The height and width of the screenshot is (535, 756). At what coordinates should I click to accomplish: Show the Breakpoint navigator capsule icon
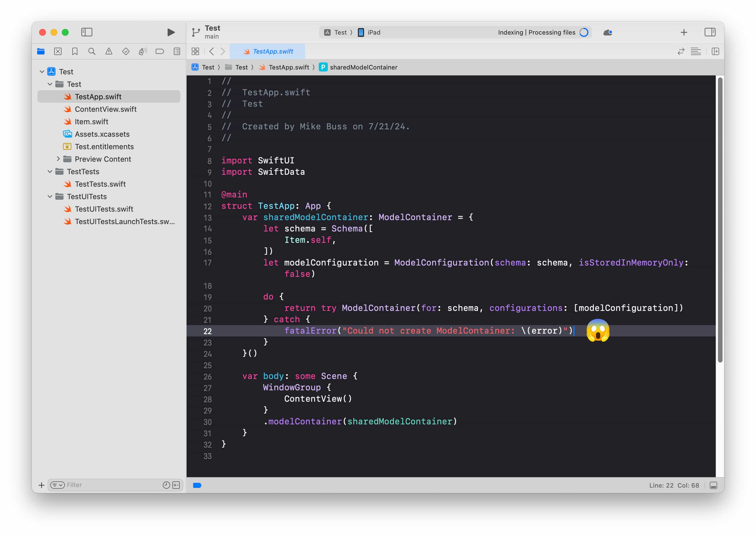(x=160, y=51)
